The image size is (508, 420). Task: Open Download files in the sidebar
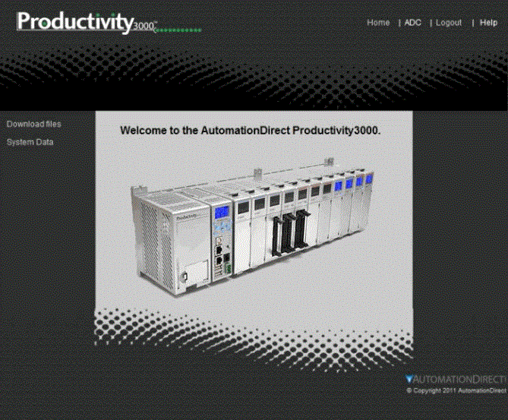click(33, 124)
